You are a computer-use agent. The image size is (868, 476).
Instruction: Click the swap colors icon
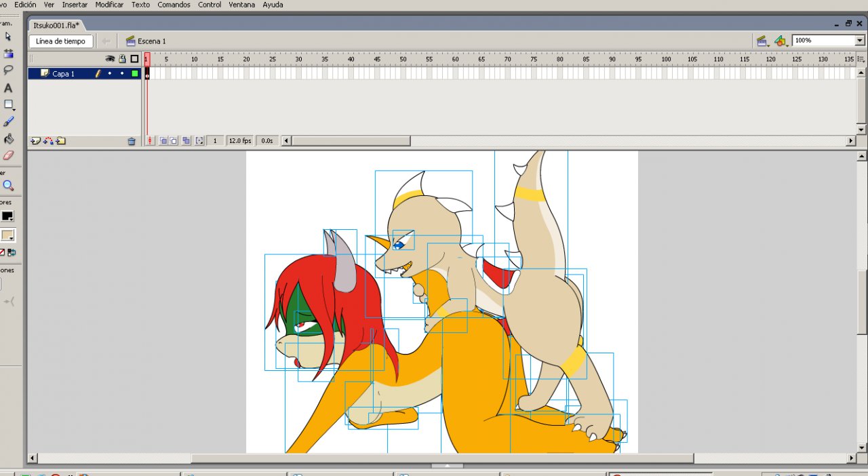coord(12,252)
